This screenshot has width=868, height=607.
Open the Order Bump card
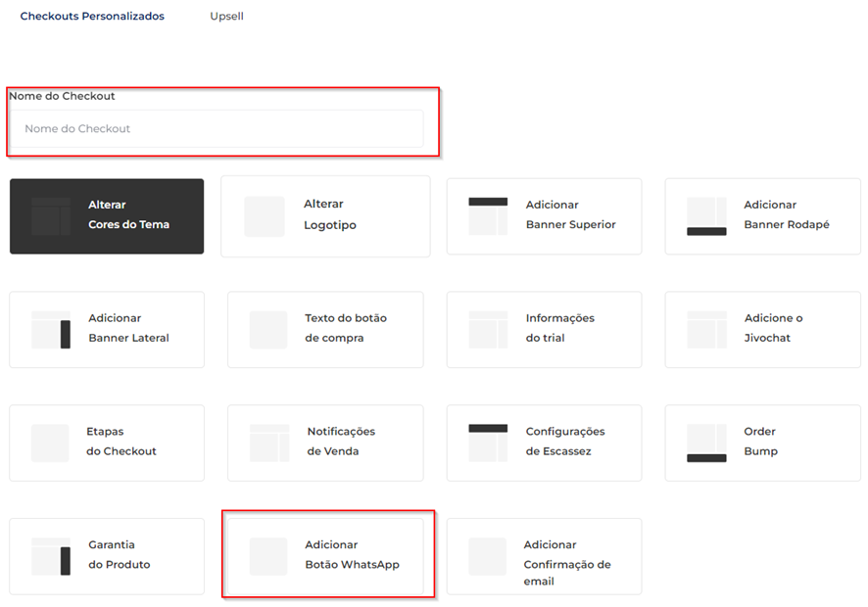(x=763, y=444)
